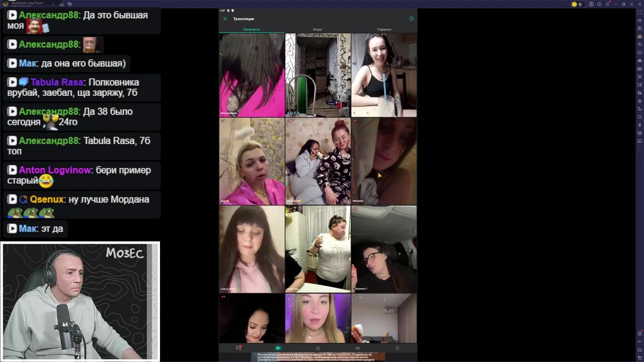Viewport: 644px width, 362px height.
Task: Open stream of woman with glasses in car
Action: [x=384, y=249]
